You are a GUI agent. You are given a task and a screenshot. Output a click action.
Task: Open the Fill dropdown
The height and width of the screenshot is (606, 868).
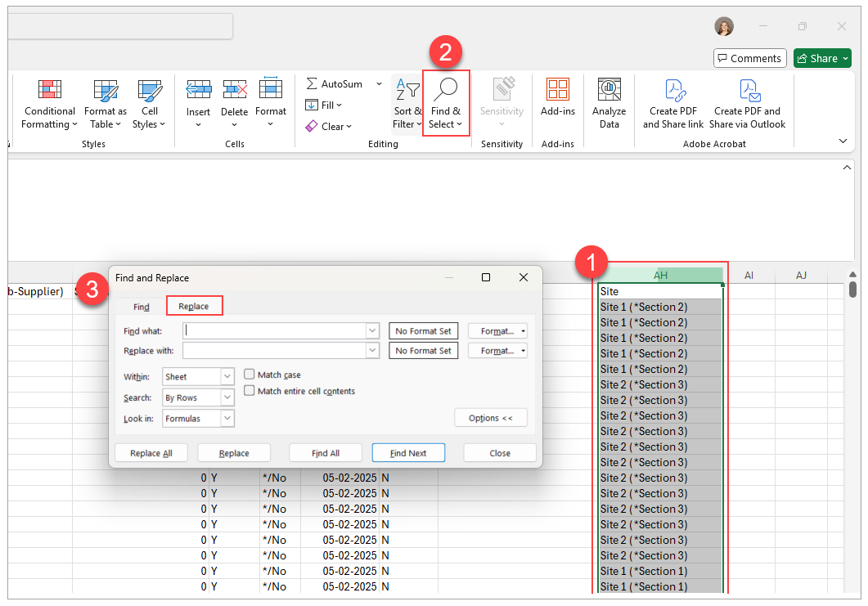324,105
